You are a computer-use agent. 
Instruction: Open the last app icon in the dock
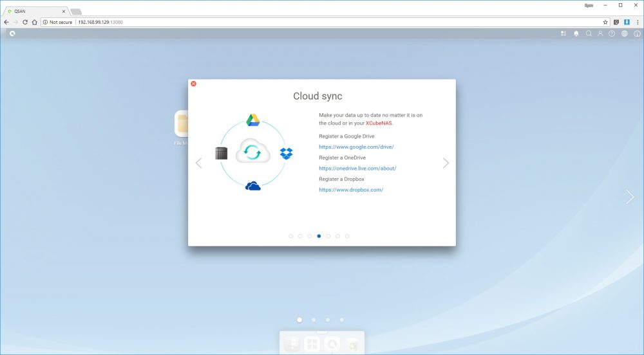[x=352, y=344]
